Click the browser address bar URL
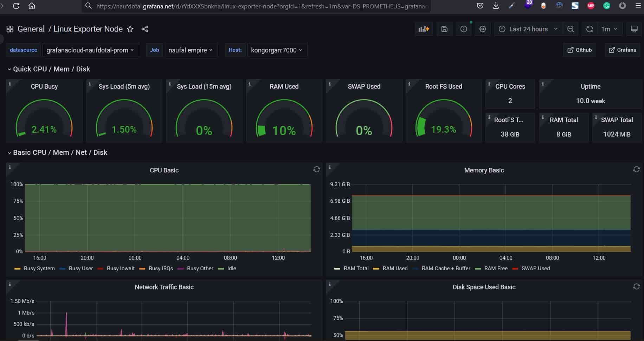Screen dimensions: 644x341 (262, 6)
